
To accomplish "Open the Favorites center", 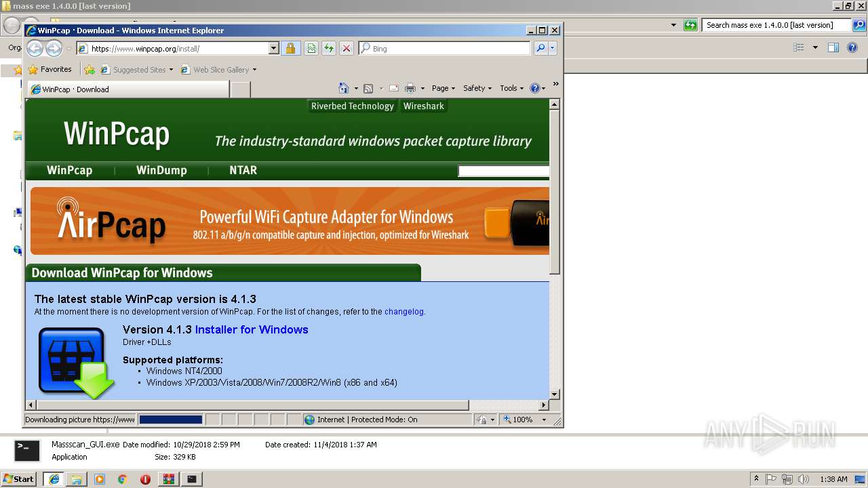I will [x=50, y=69].
